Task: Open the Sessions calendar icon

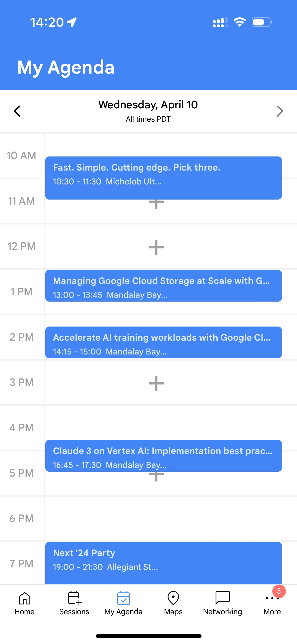Action: click(x=74, y=598)
